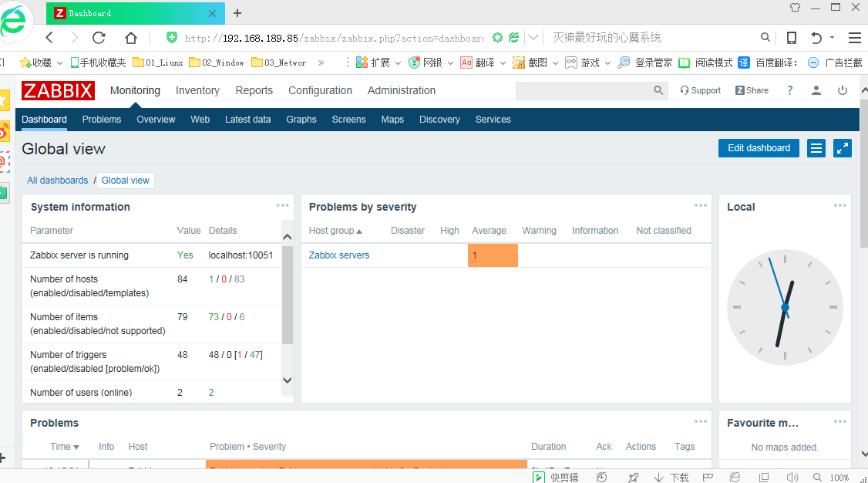Viewport: 868px width, 483px height.
Task: Click the sign out power icon
Action: pyautogui.click(x=843, y=90)
